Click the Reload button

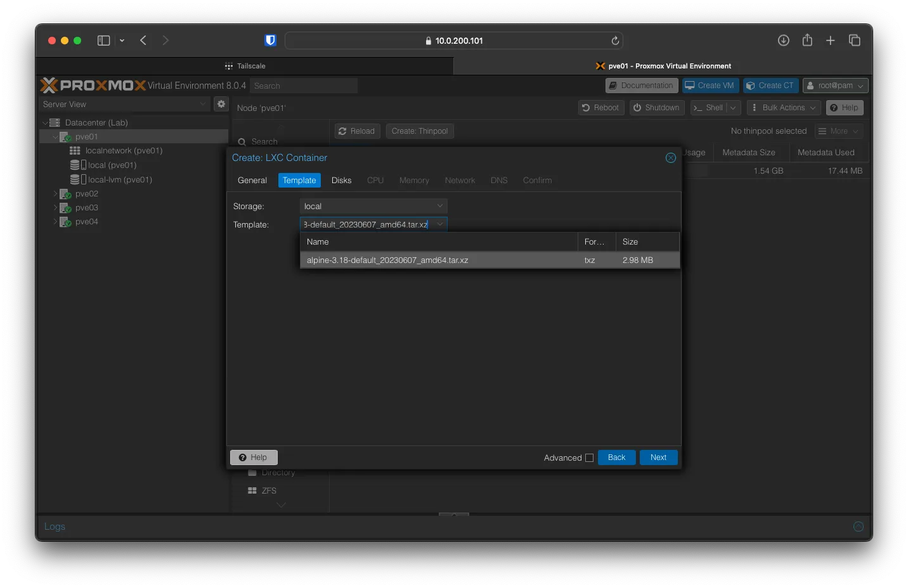[x=357, y=131]
